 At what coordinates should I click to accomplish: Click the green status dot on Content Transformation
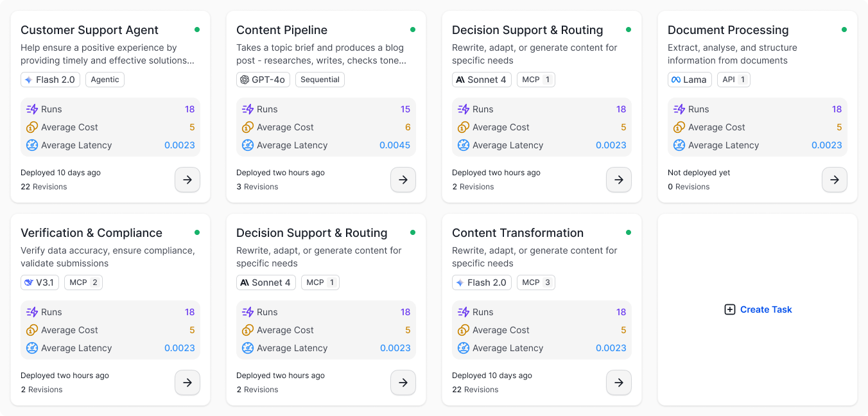point(629,232)
